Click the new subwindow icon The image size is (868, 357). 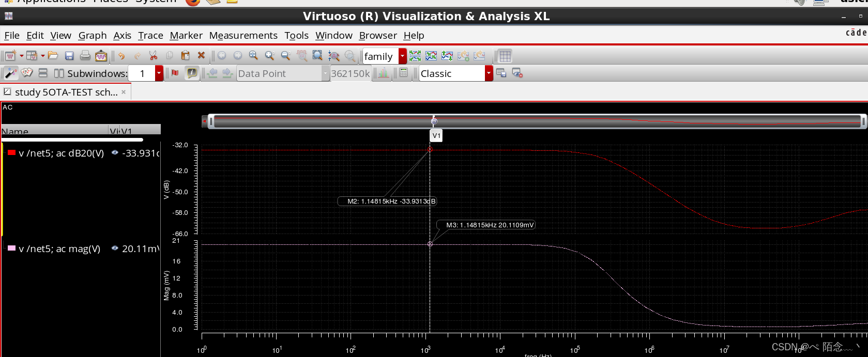click(x=32, y=56)
